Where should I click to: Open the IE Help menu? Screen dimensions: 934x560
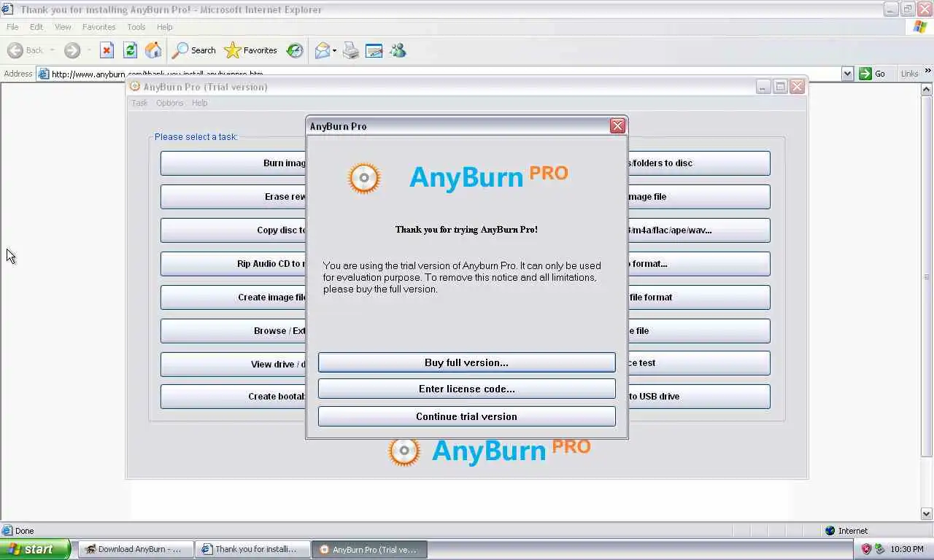[165, 27]
